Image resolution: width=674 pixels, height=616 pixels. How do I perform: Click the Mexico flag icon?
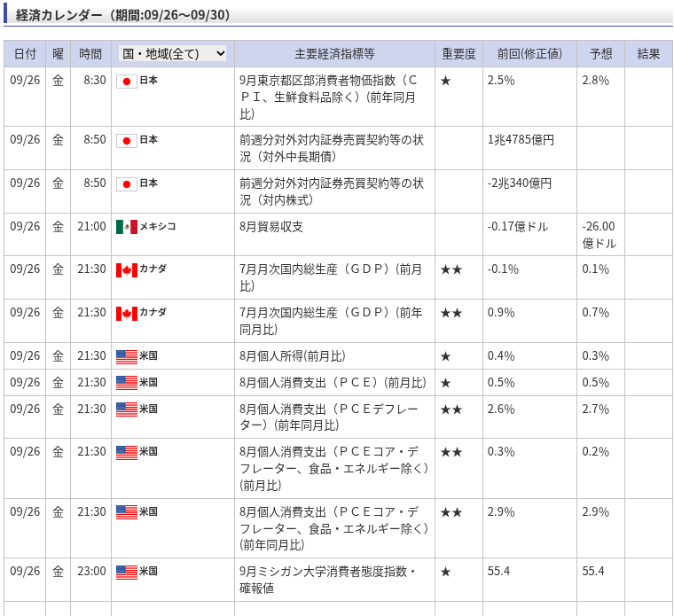click(127, 227)
